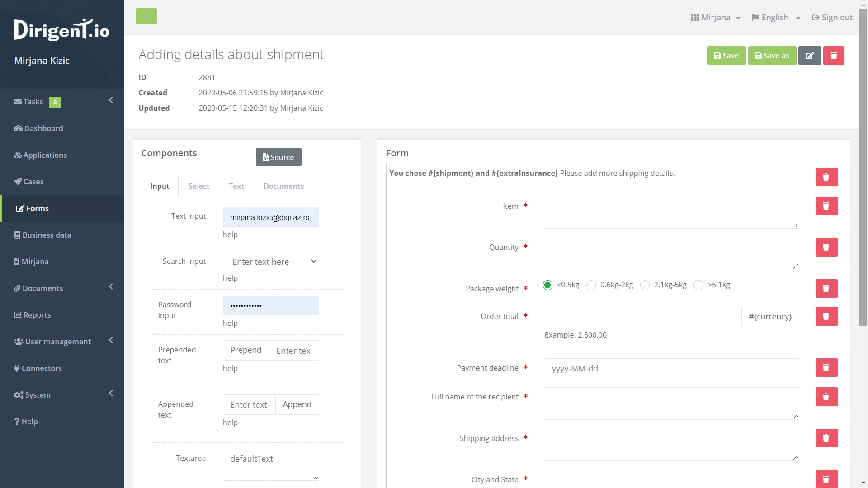Open the Search input dropdown
This screenshot has height=488, width=868.
point(271,262)
